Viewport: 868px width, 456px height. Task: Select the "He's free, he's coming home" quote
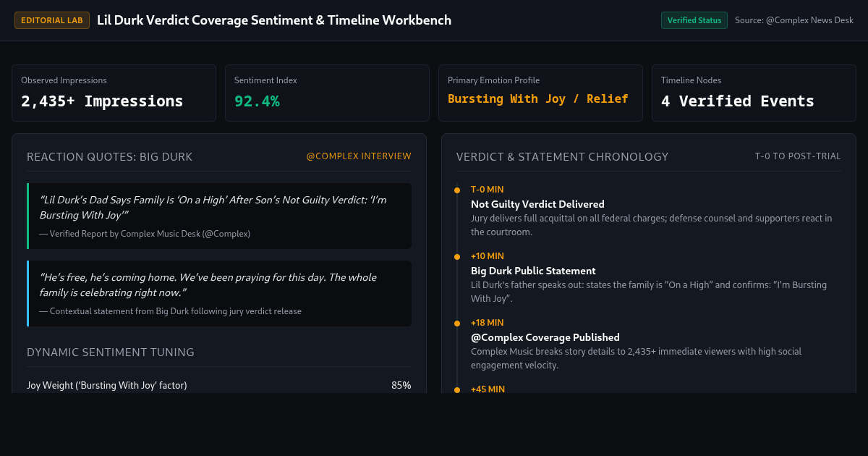pos(208,285)
